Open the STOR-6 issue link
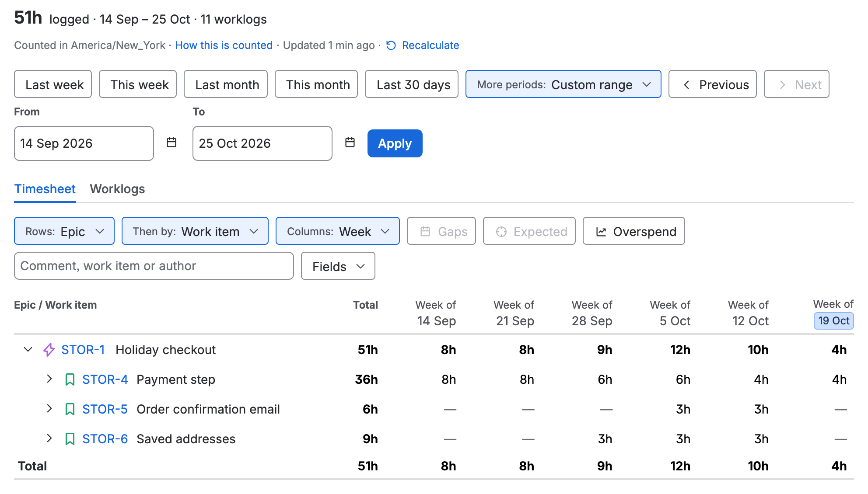This screenshot has height=494, width=868. point(105,439)
